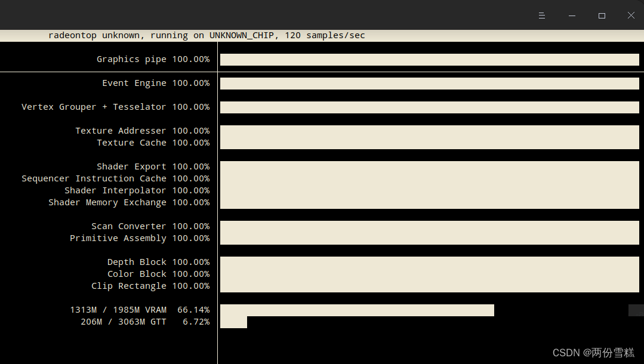Select the 'Graphics pipe 100.00%' label
644x364 pixels.
coord(153,59)
